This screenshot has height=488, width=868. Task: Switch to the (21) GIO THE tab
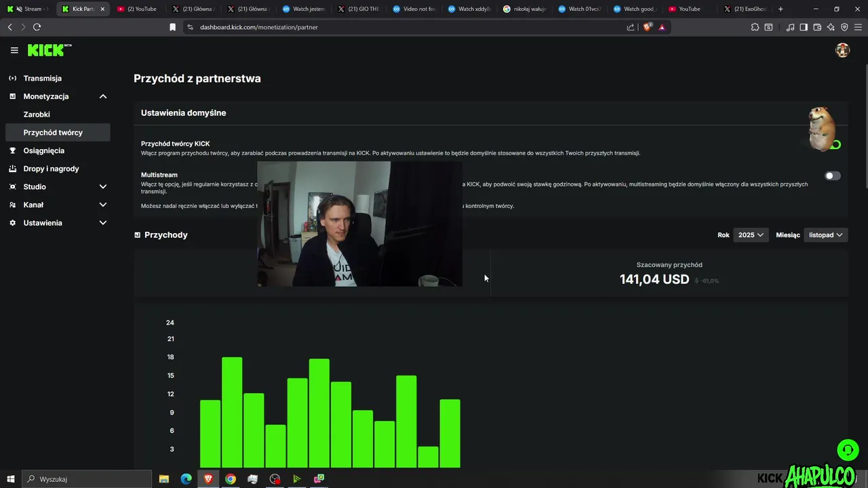coord(359,9)
